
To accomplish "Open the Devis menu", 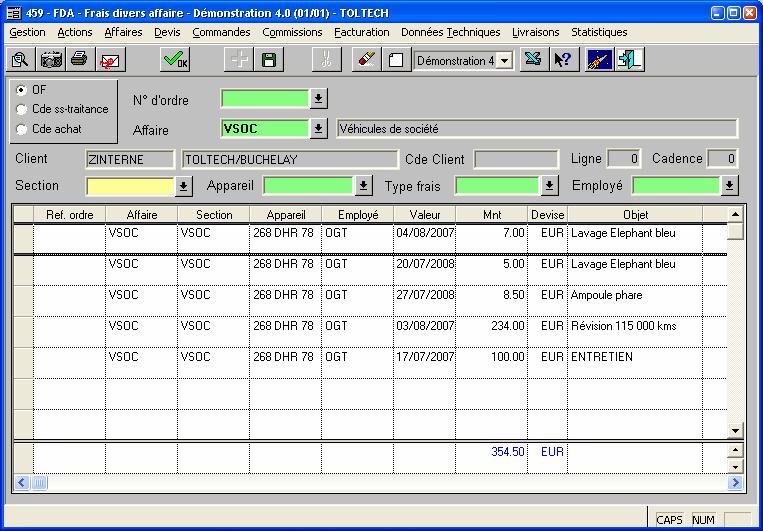I will [x=167, y=33].
